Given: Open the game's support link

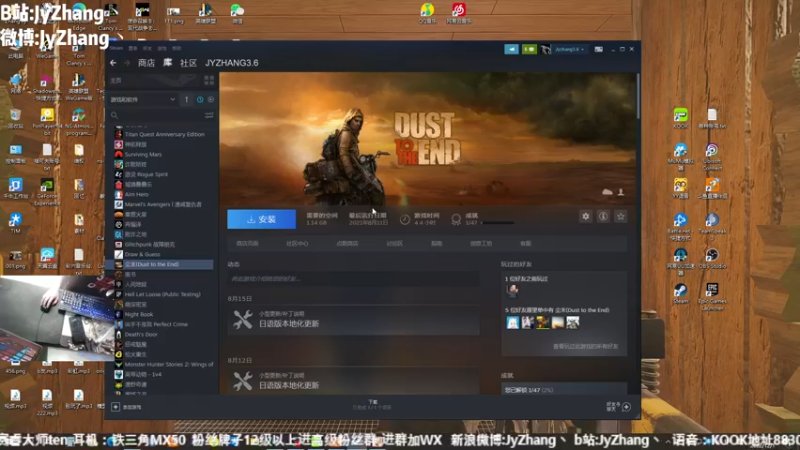Looking at the screenshot, I should [x=526, y=243].
